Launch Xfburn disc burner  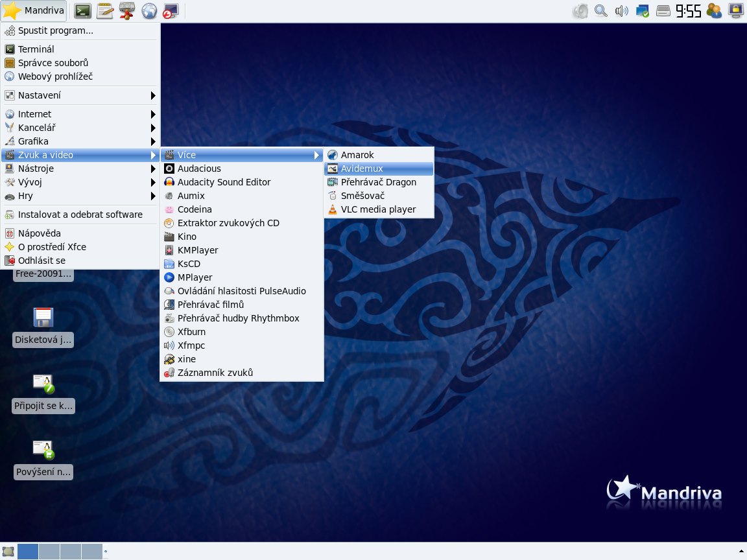[x=242, y=332]
